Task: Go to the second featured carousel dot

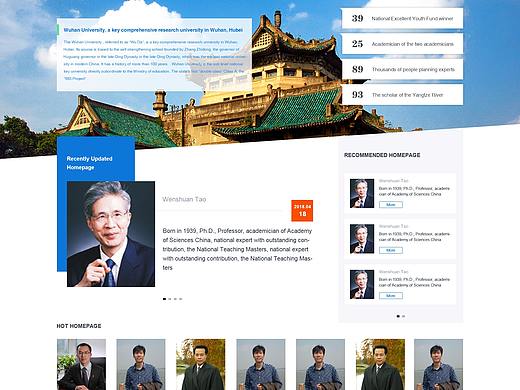Action: [170, 299]
